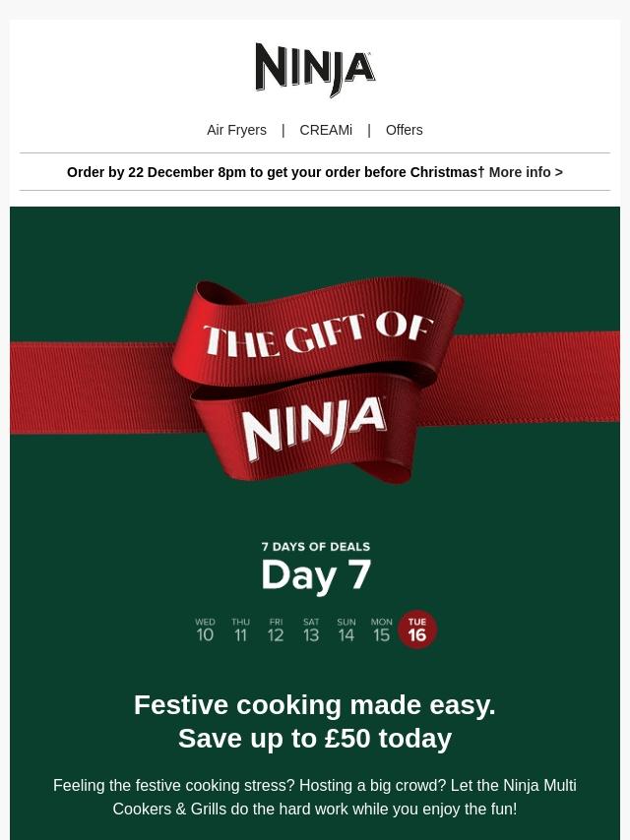Viewport: 630px width, 840px height.
Task: Select Sat 13 in the deals calendar
Action: pyautogui.click(x=311, y=630)
